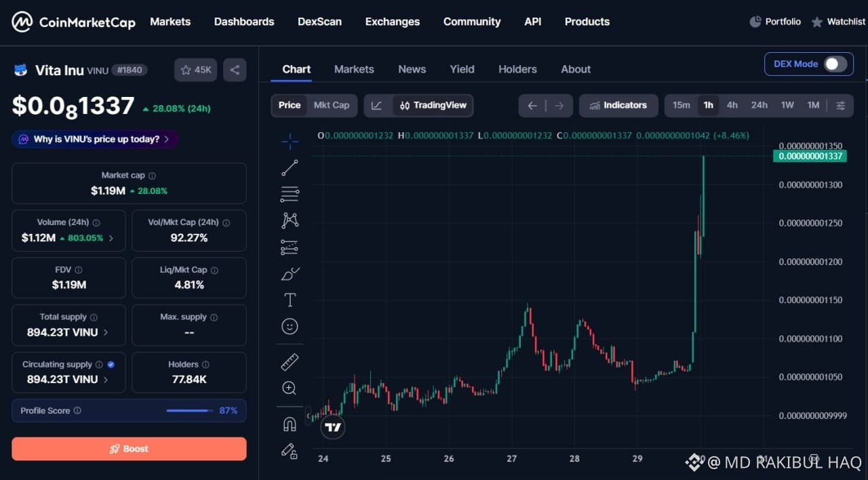868x480 pixels.
Task: Expand Circulating supply details arrow
Action: point(106,380)
